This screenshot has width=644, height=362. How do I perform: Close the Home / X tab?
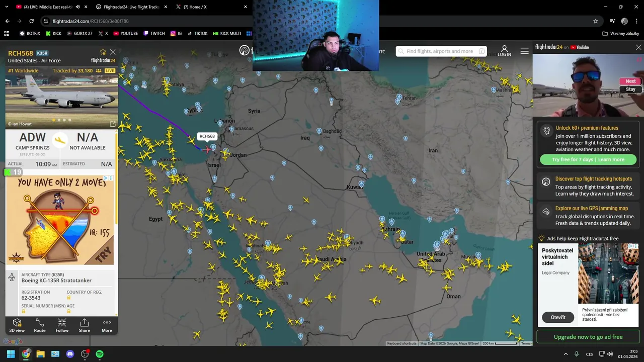246,7
